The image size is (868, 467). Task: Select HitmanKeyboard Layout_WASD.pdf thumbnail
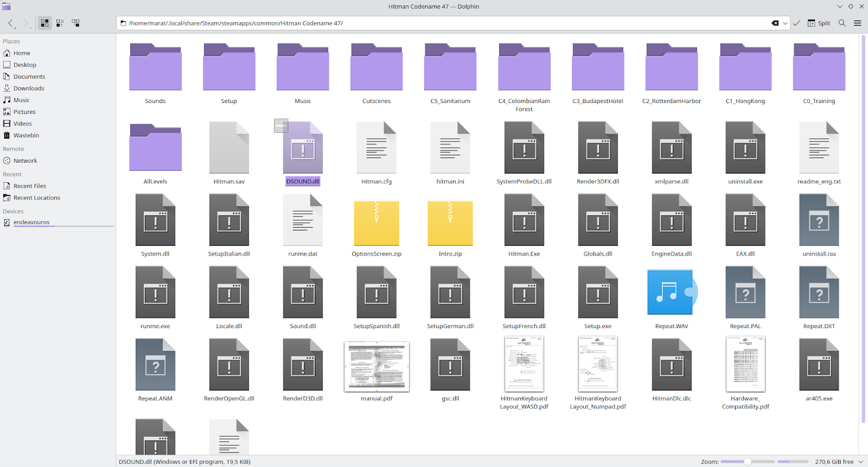pyautogui.click(x=524, y=364)
